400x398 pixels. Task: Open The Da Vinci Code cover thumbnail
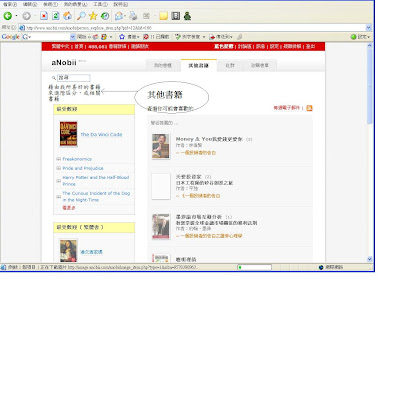(68, 134)
